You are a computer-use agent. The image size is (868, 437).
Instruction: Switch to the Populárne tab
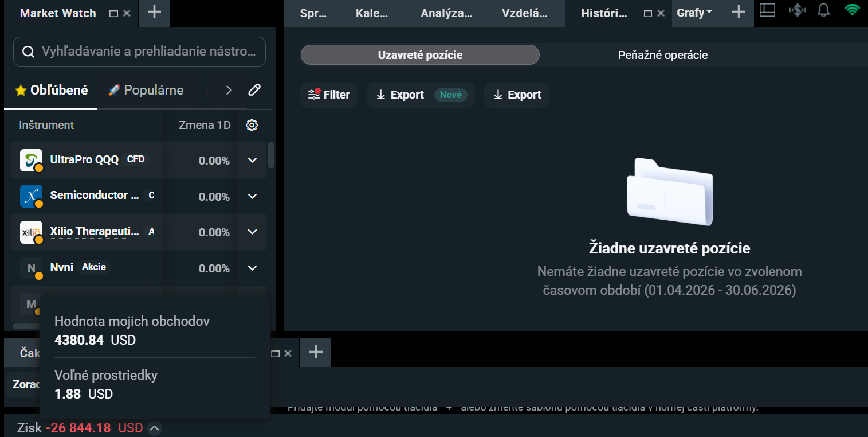(x=146, y=90)
